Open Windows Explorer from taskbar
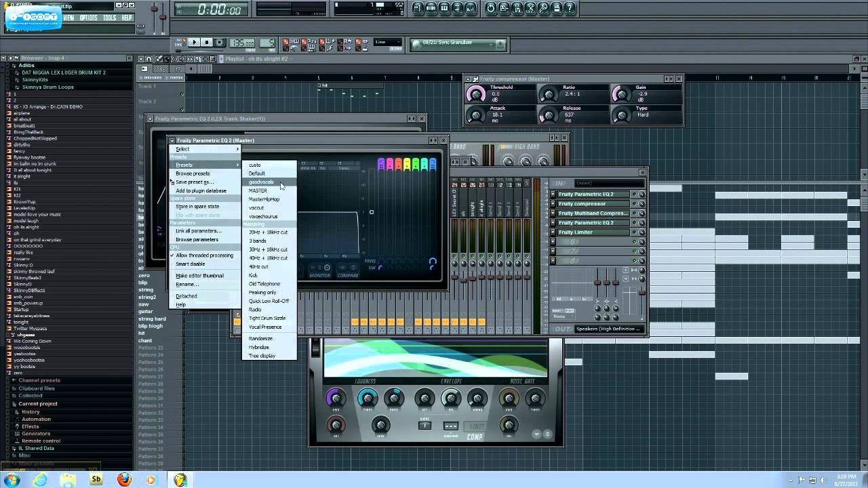868x488 pixels. (x=68, y=480)
